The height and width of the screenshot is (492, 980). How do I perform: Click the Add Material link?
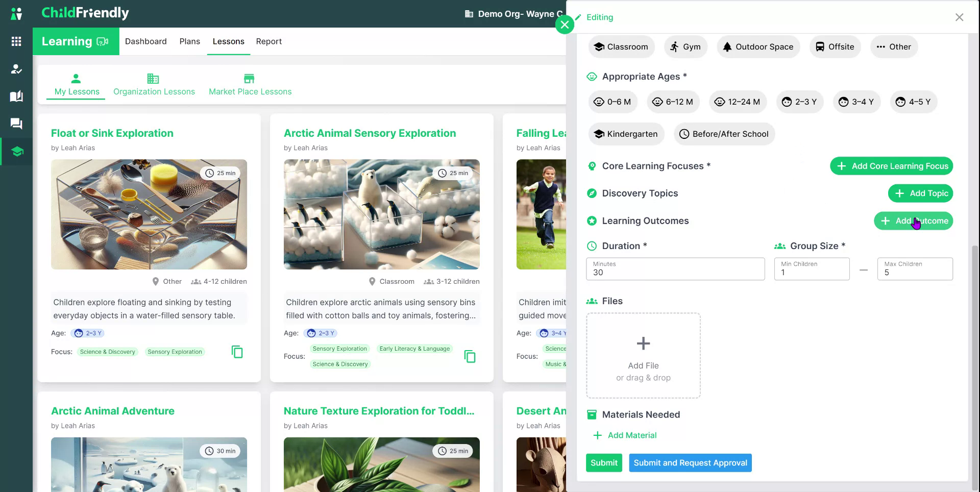(x=625, y=435)
